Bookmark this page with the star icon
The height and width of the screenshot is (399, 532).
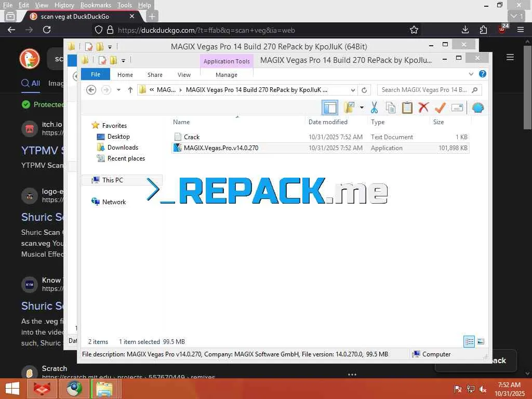pos(414,30)
